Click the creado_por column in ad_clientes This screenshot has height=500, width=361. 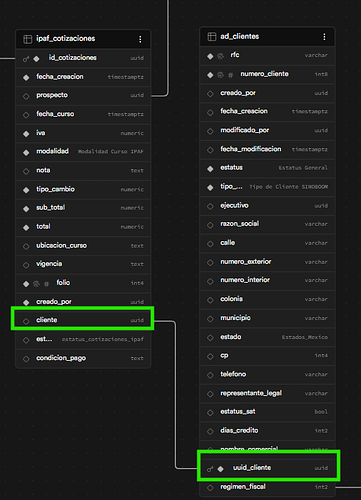[238, 93]
